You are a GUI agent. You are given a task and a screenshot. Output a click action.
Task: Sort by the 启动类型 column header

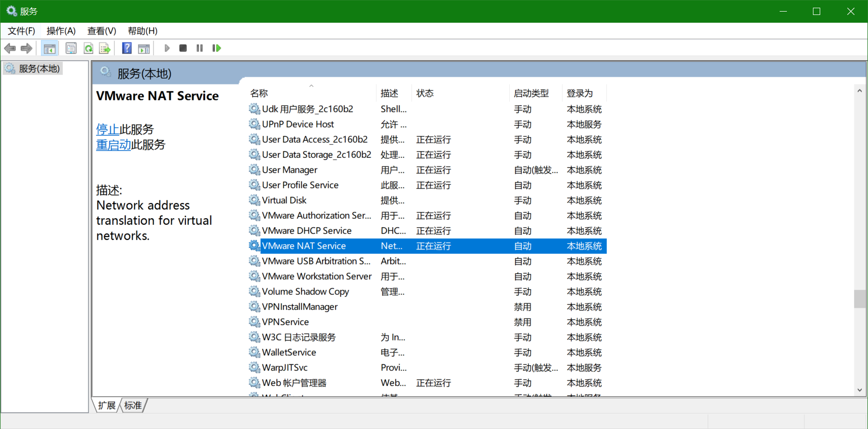(x=536, y=93)
